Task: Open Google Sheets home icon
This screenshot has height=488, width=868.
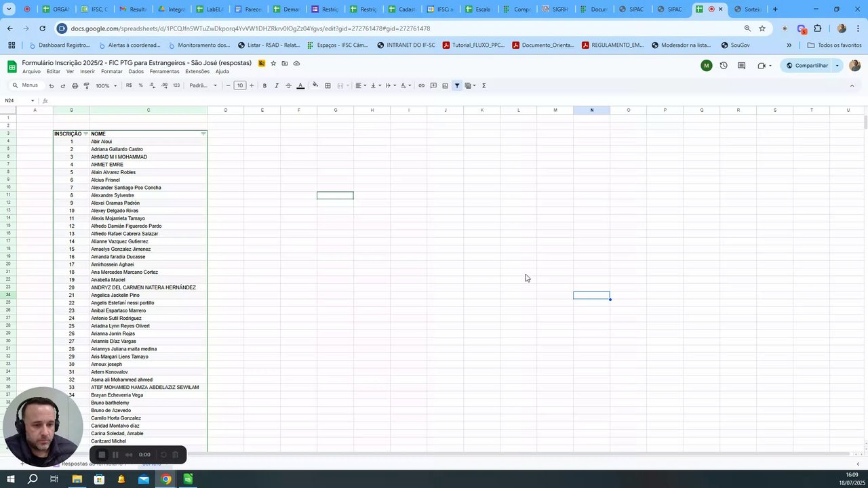Action: point(12,66)
